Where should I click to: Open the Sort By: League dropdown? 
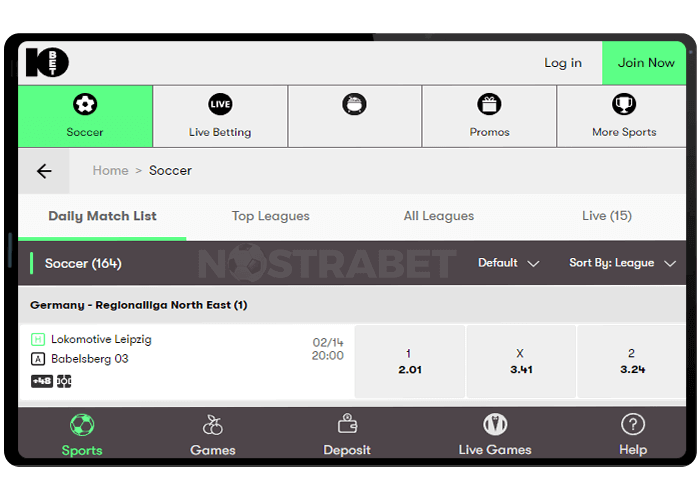[622, 263]
